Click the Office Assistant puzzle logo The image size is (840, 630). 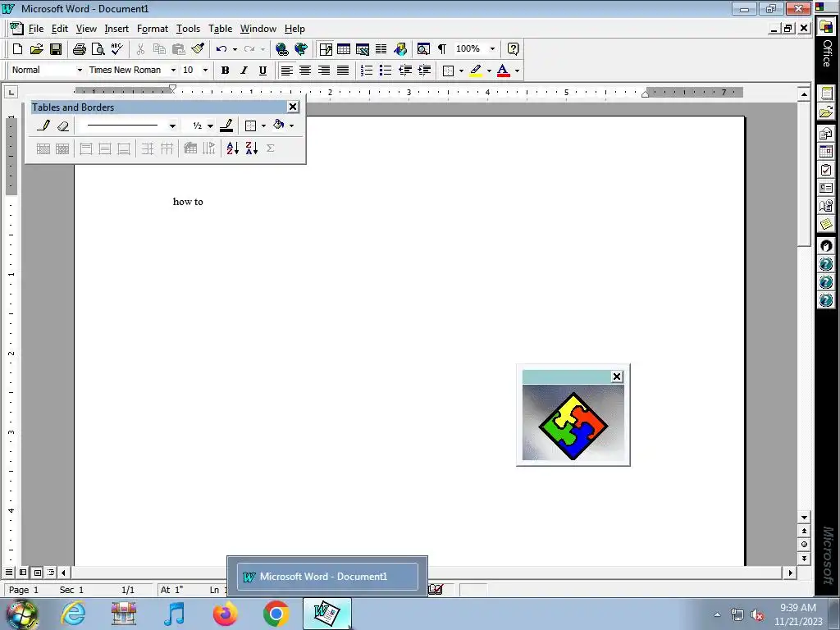tap(573, 426)
